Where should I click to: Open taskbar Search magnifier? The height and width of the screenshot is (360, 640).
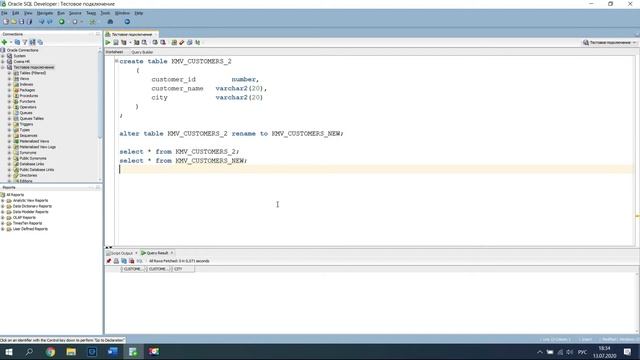coord(29,352)
